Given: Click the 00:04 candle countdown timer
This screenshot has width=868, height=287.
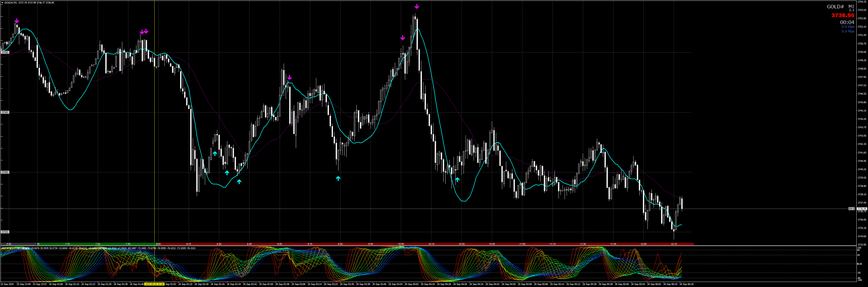Looking at the screenshot, I should [847, 22].
